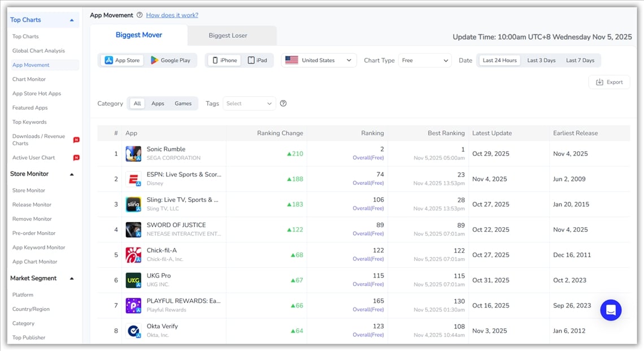Filter category by Games
The height and width of the screenshot is (351, 644).
point(183,103)
